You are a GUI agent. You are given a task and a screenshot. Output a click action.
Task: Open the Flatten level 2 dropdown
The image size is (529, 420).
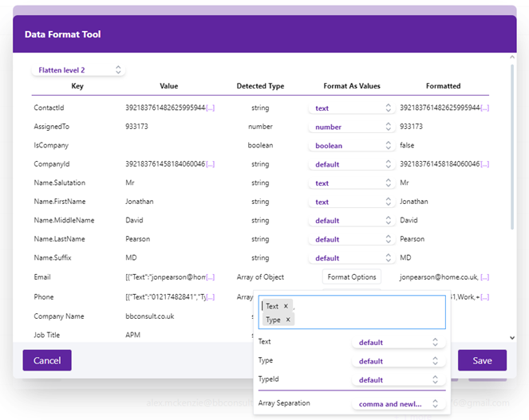tap(78, 70)
